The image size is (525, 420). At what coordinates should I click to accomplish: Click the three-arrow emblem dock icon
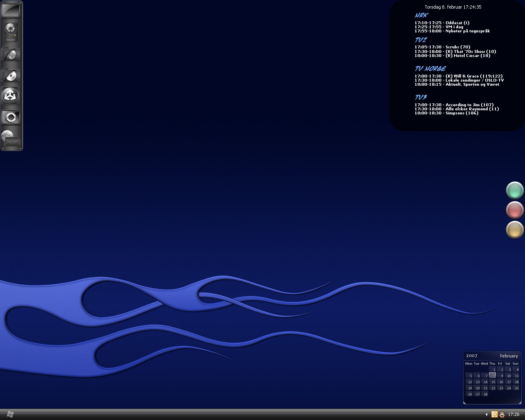11,96
